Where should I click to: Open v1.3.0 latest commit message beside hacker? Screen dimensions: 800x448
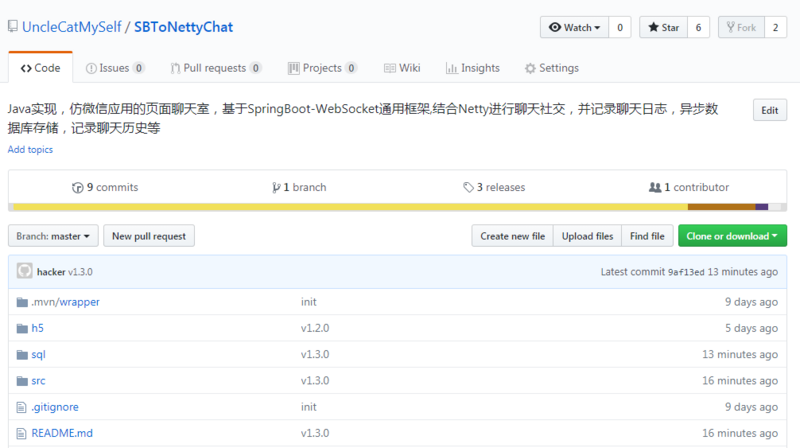coord(81,272)
